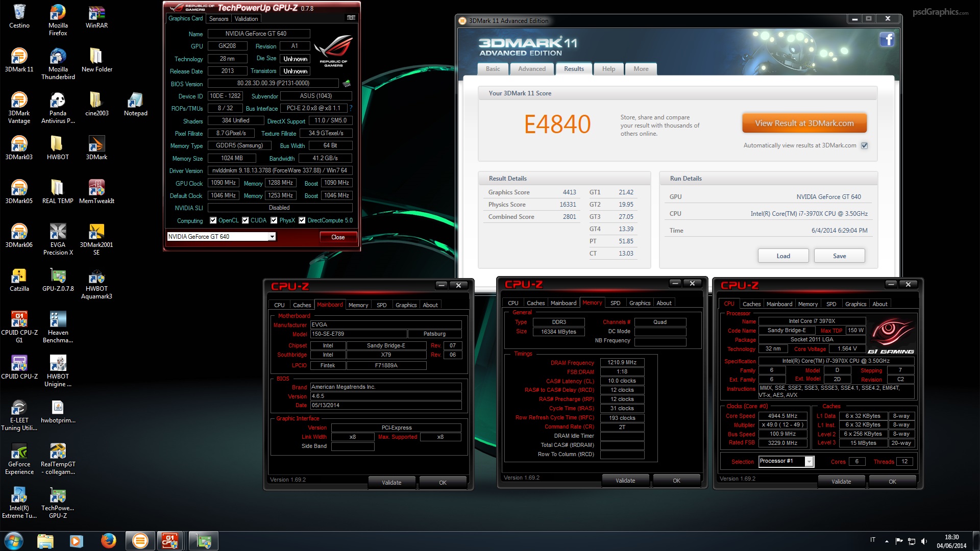
Task: Open Panda Antivirus desktop icon
Action: tap(58, 108)
